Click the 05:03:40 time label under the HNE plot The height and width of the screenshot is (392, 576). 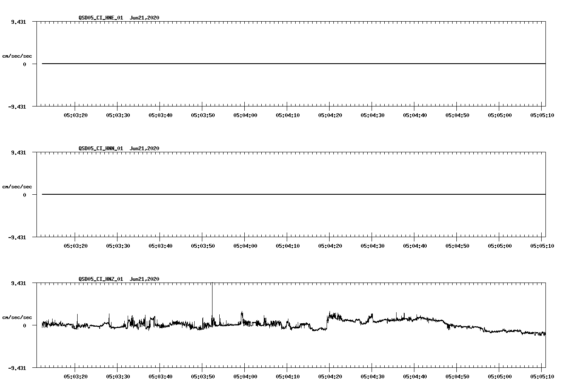pos(160,115)
